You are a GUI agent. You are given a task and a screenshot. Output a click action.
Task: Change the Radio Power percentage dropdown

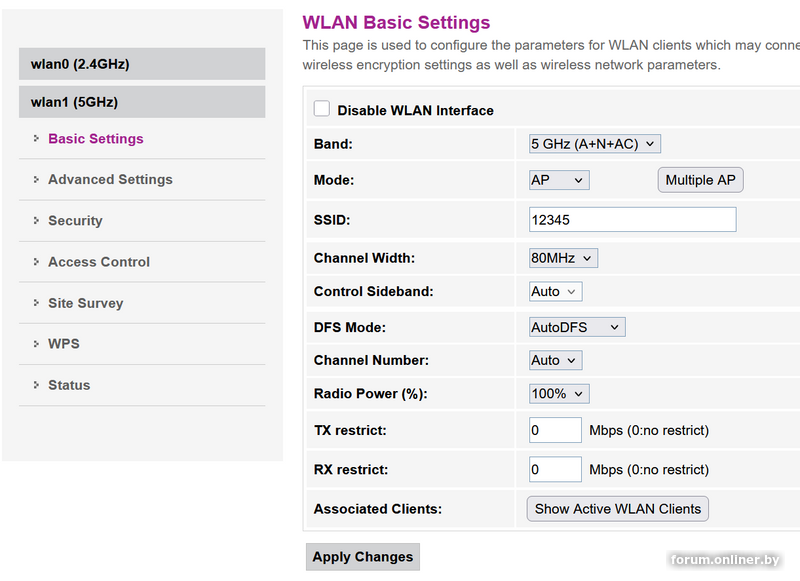coord(559,394)
